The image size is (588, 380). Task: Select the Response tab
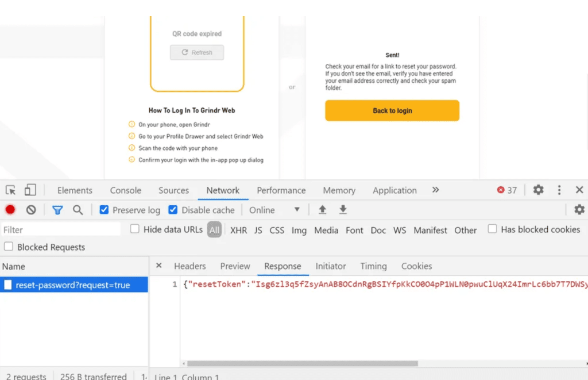click(x=283, y=266)
